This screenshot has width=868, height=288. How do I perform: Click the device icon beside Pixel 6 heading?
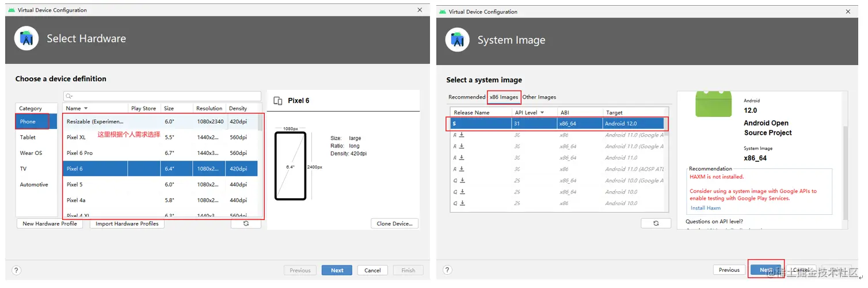coord(278,100)
